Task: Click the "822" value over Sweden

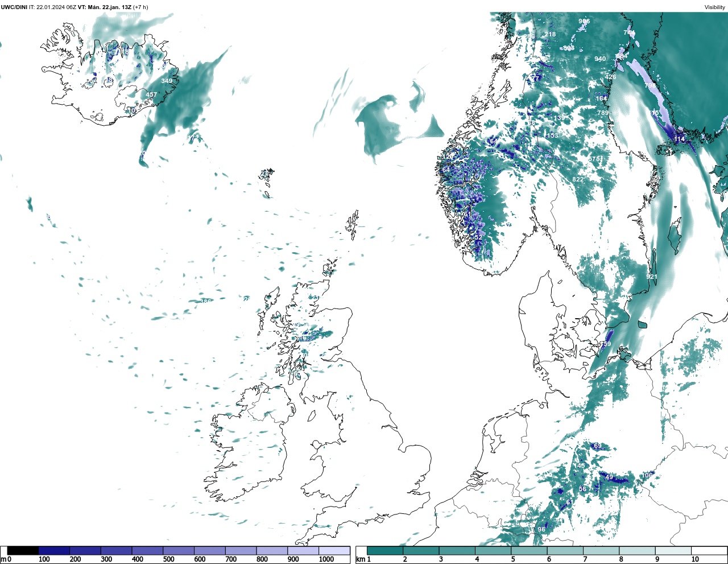Action: 578,179
